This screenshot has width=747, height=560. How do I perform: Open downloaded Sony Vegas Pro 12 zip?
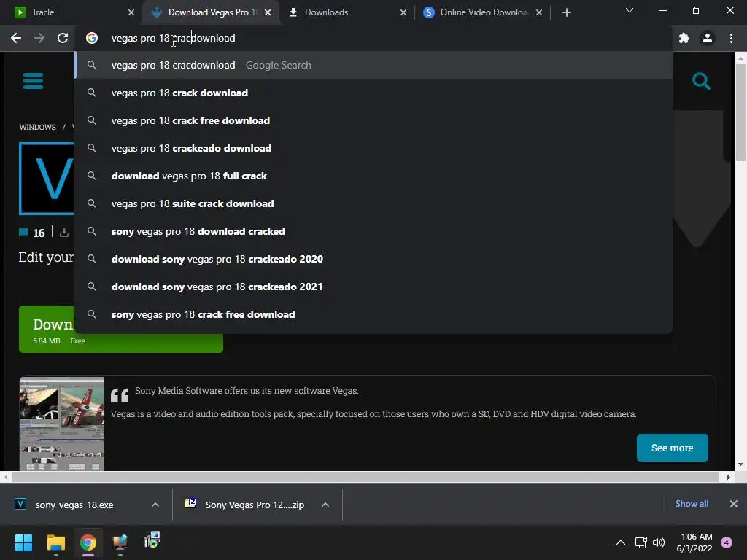(x=245, y=505)
